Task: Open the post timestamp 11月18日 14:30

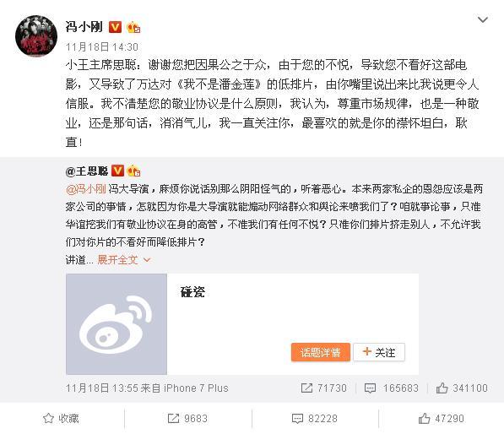Action: 102,47
